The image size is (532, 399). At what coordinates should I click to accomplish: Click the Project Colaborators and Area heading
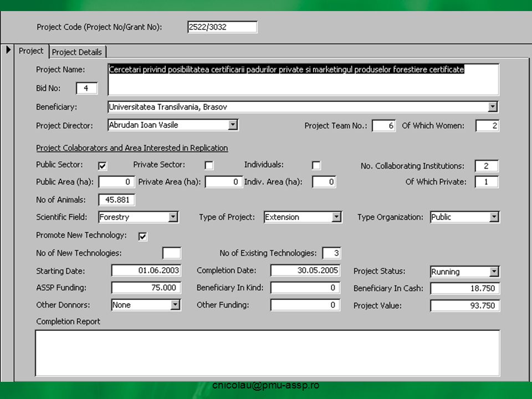click(132, 148)
